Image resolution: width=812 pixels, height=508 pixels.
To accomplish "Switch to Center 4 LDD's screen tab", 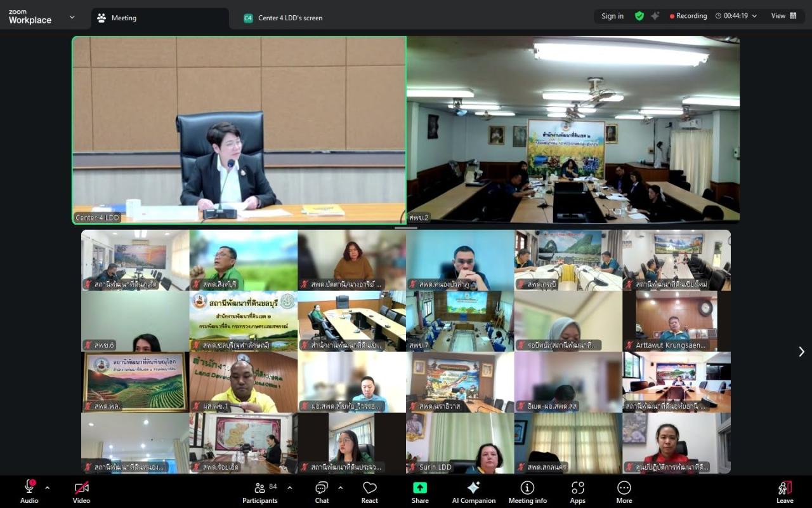I will tap(284, 18).
